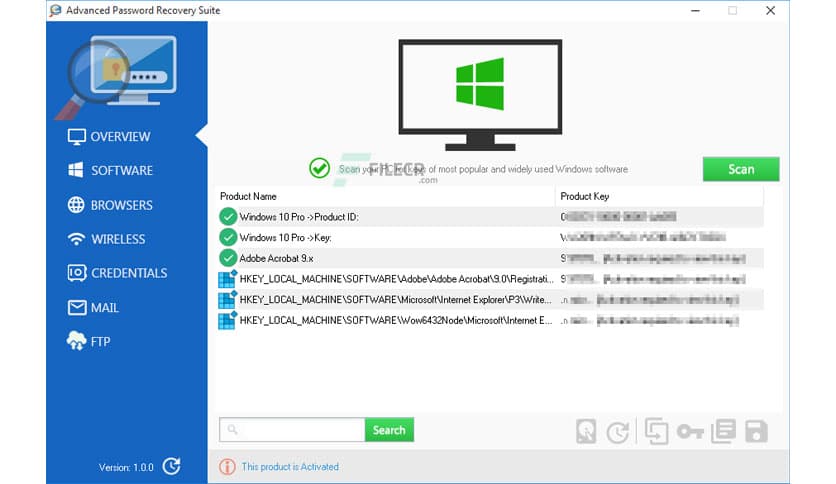Click registry icon on Adobe Acrobat registry row
The width and height of the screenshot is (836, 484).
click(227, 279)
